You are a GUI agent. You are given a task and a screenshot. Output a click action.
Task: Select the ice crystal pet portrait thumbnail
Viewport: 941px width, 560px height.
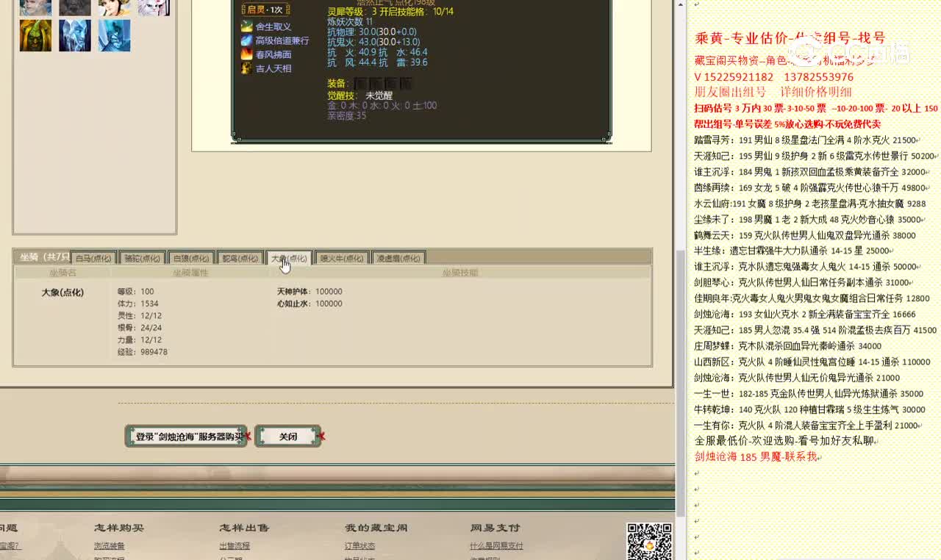75,35
